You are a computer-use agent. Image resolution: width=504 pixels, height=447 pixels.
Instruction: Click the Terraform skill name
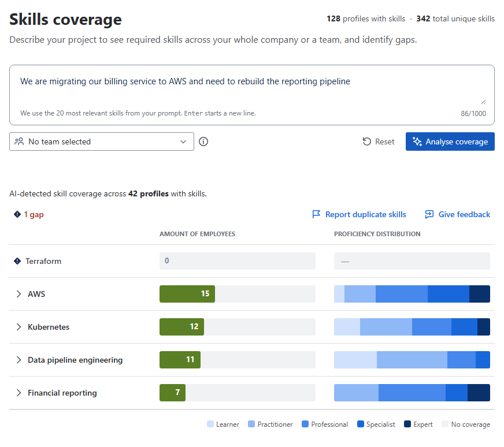[43, 261]
